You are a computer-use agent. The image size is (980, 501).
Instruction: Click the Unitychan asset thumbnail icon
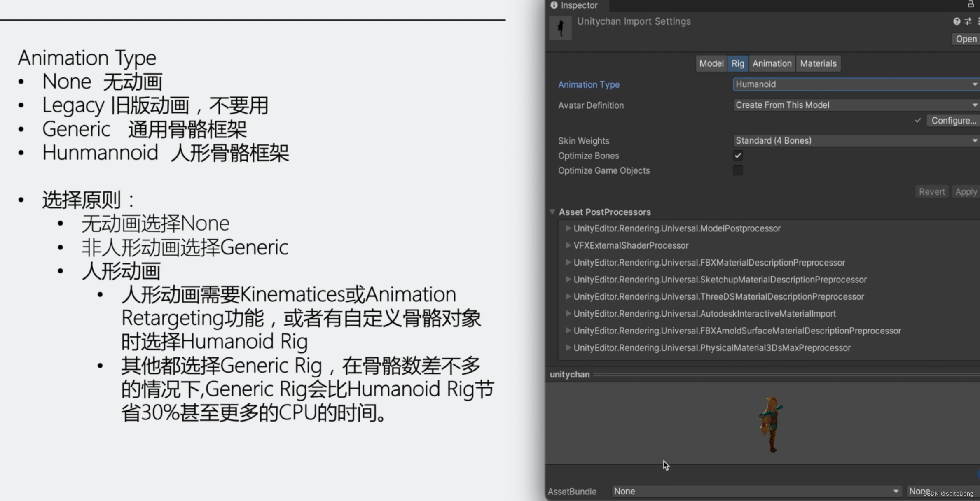(560, 28)
